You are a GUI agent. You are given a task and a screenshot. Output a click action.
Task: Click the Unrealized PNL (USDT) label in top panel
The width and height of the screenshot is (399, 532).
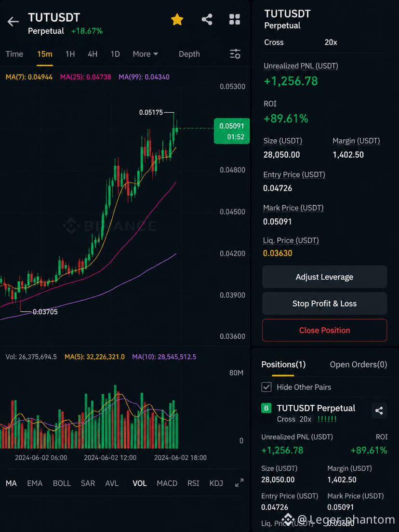pos(301,66)
